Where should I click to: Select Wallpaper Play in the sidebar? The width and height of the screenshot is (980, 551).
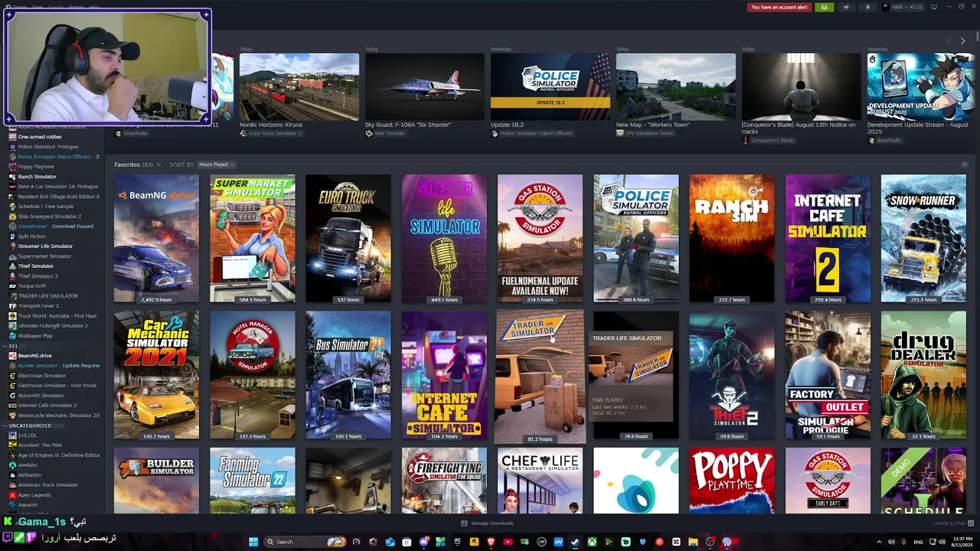click(x=35, y=336)
